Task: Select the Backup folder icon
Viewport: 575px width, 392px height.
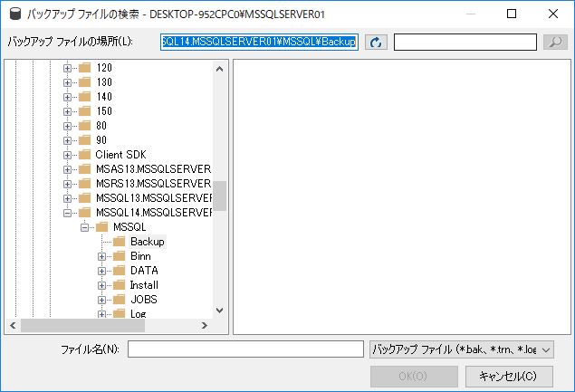Action: pyautogui.click(x=120, y=242)
